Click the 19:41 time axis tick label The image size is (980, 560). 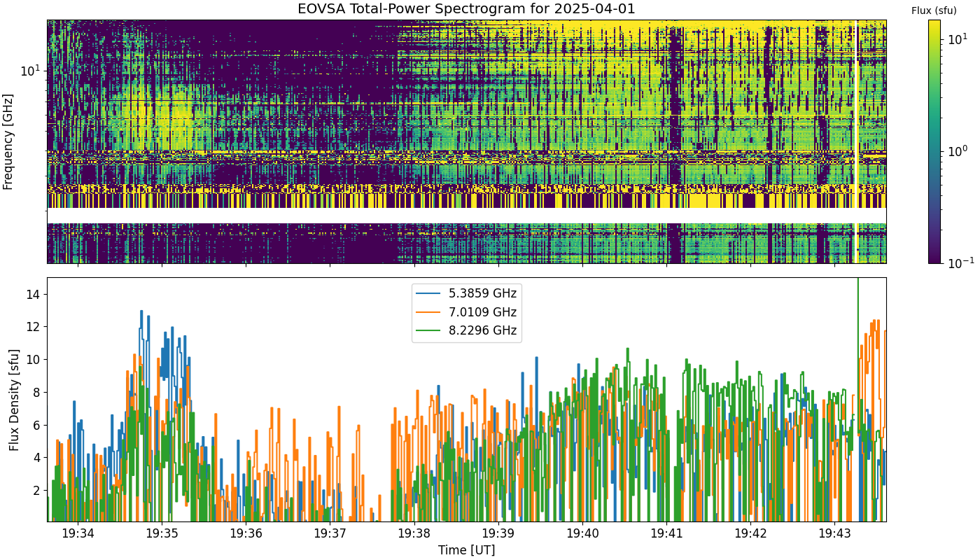(x=666, y=534)
